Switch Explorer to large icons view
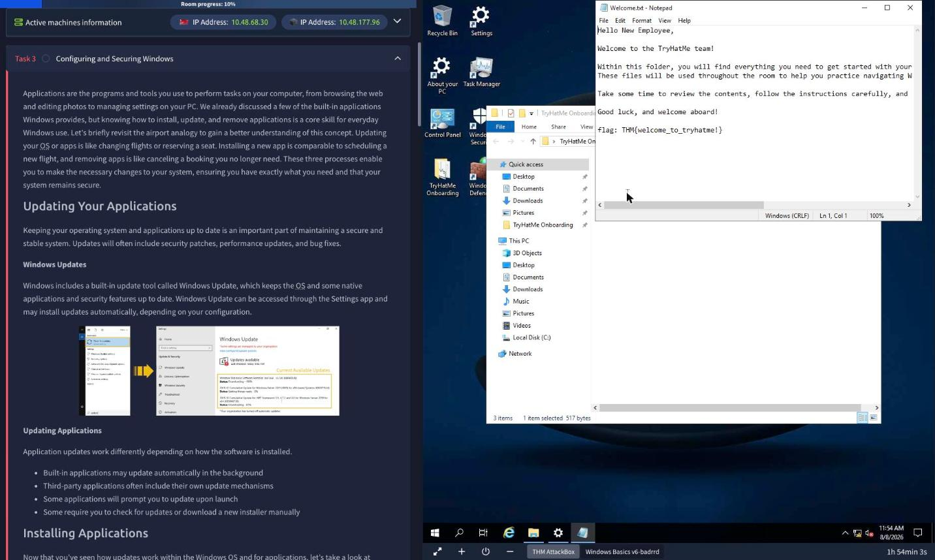935x560 pixels. pos(874,418)
